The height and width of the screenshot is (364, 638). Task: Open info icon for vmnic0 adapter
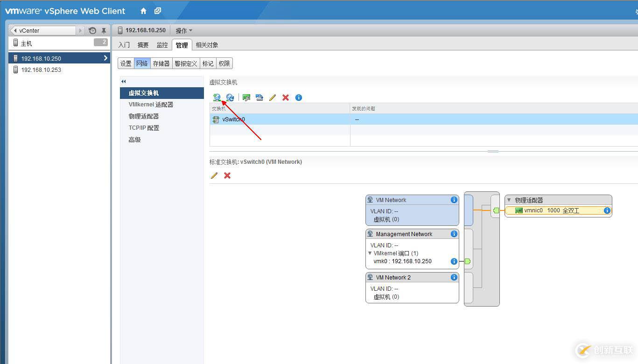(x=607, y=210)
